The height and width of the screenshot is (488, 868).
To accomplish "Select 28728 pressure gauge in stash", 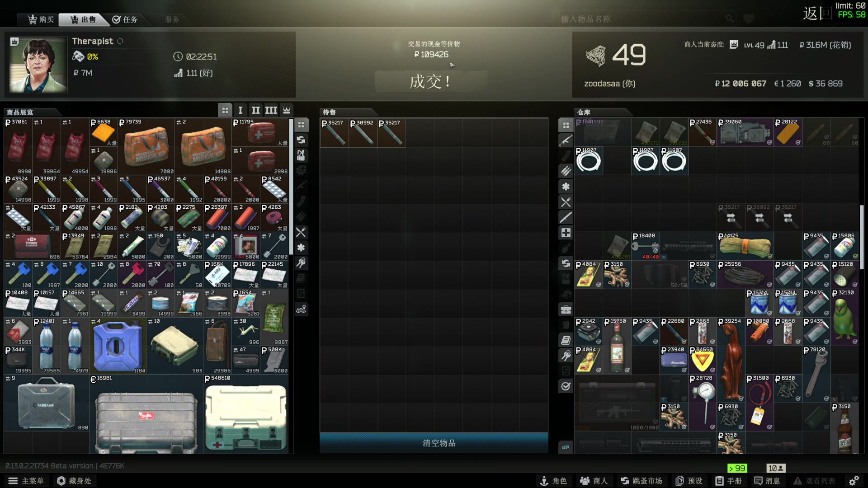I will click(702, 403).
